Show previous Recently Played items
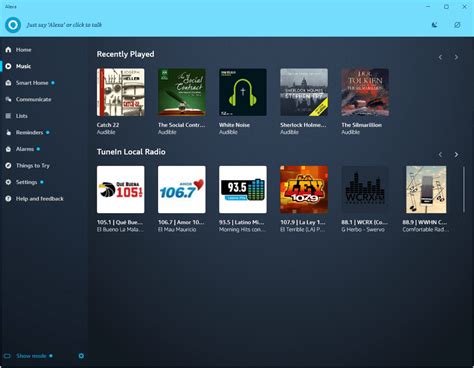The width and height of the screenshot is (474, 368). [440, 57]
